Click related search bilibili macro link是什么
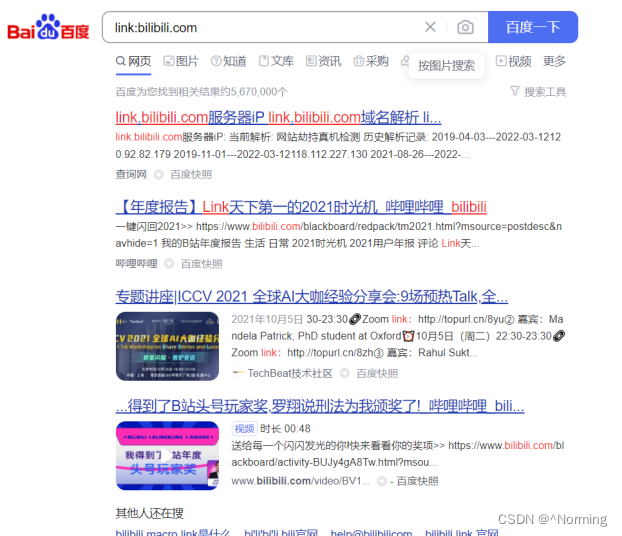The height and width of the screenshot is (536, 622). 173,532
